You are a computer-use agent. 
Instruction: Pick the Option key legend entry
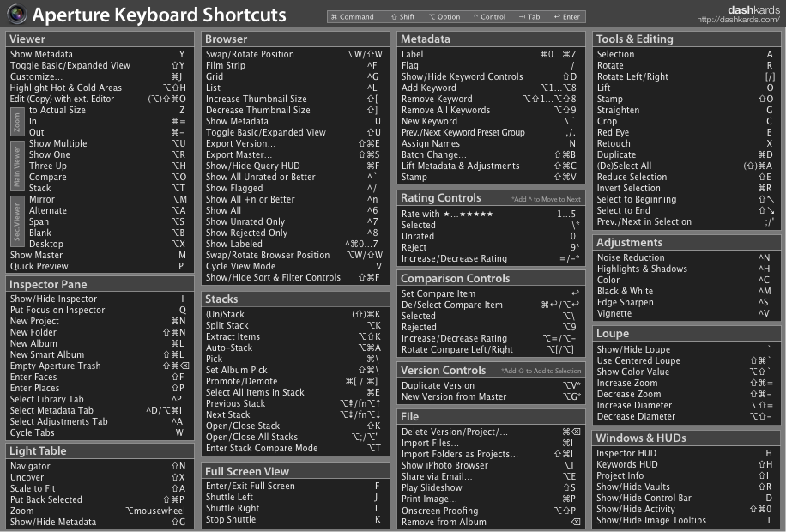pyautogui.click(x=444, y=16)
